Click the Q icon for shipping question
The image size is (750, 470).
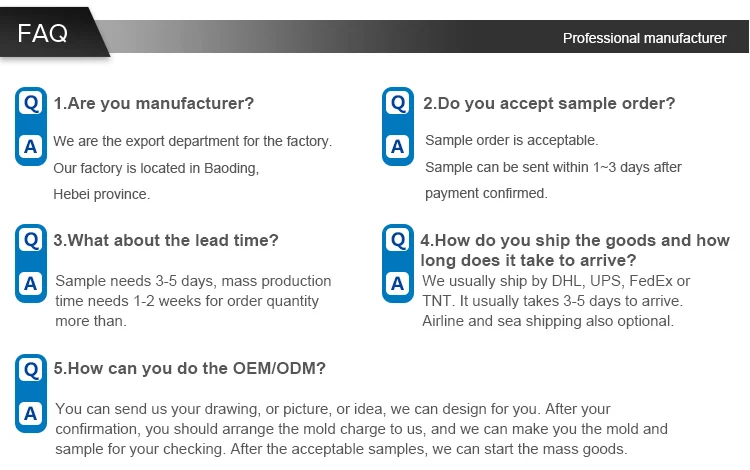tap(398, 240)
